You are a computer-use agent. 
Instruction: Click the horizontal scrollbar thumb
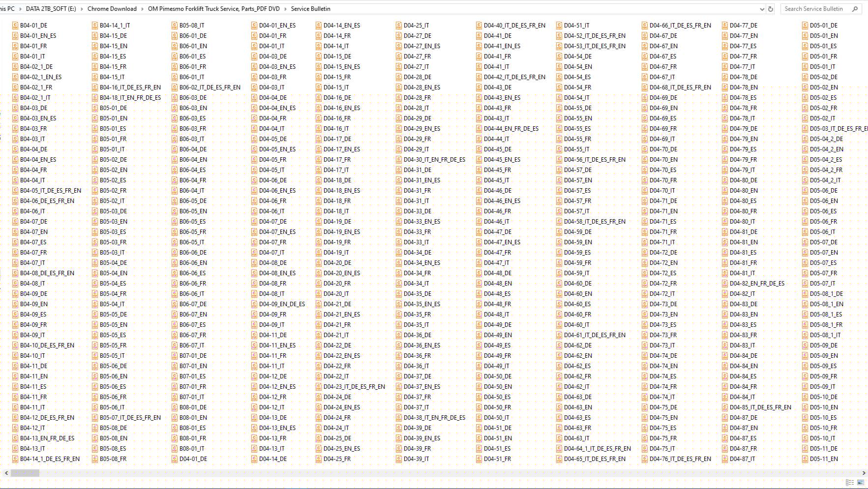click(x=25, y=473)
